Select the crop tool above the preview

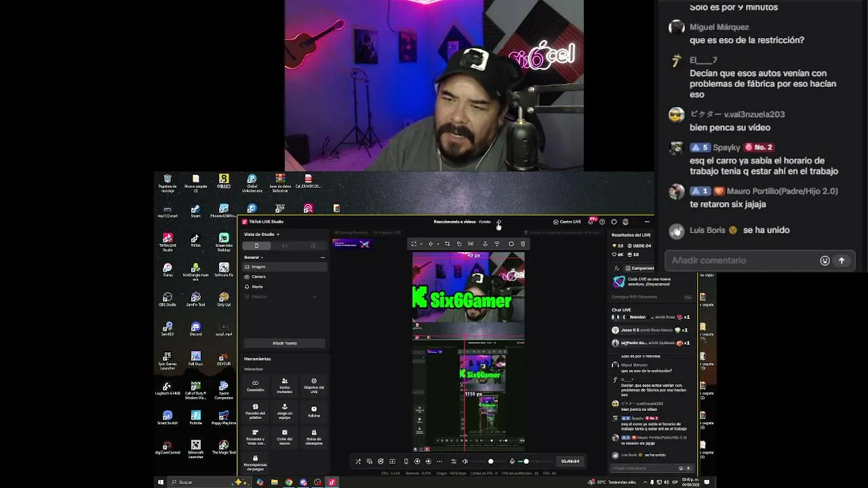447,244
